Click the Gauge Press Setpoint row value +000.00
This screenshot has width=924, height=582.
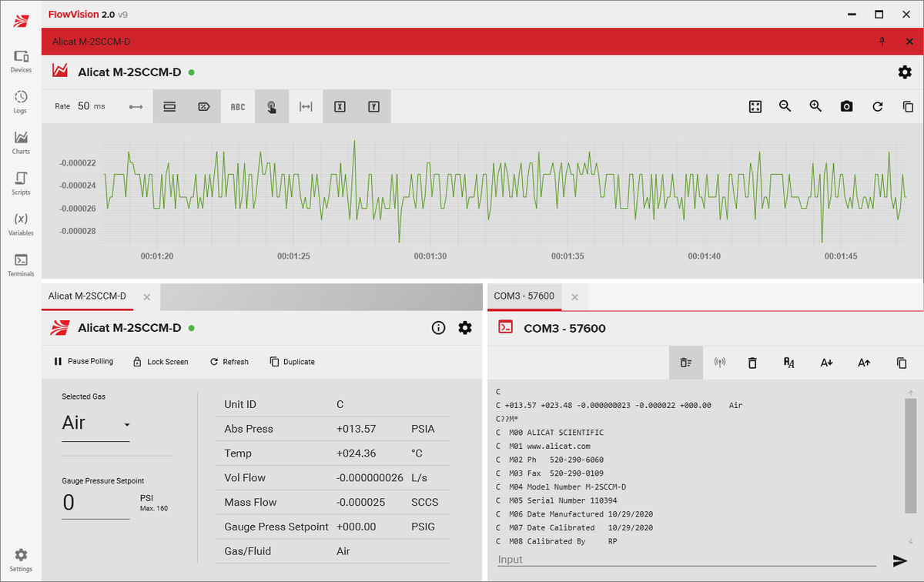(x=357, y=527)
